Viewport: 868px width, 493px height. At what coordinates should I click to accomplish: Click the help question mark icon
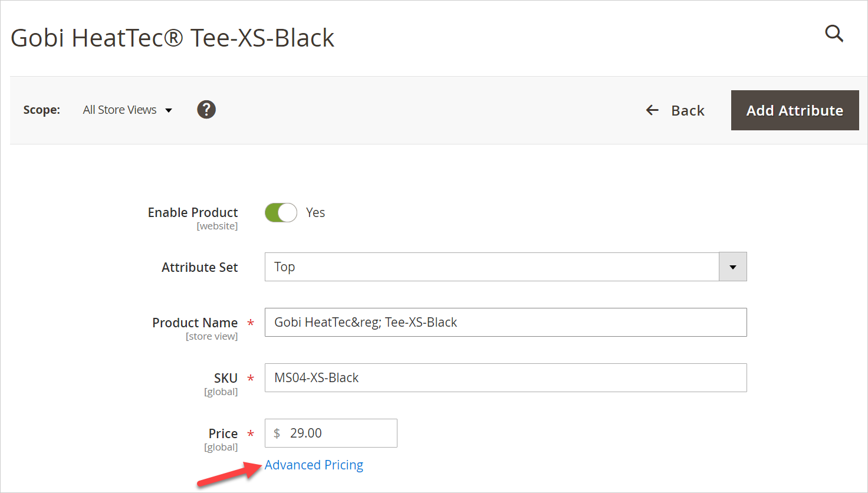206,109
